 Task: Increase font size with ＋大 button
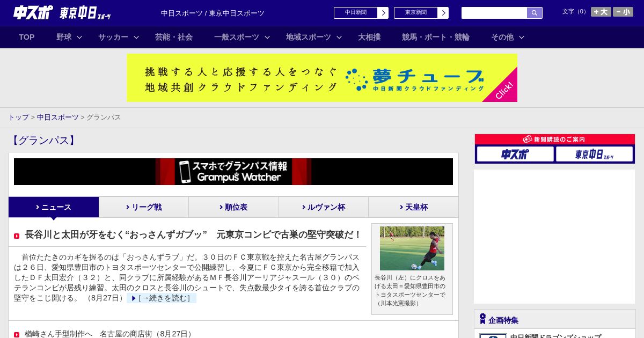[601, 12]
